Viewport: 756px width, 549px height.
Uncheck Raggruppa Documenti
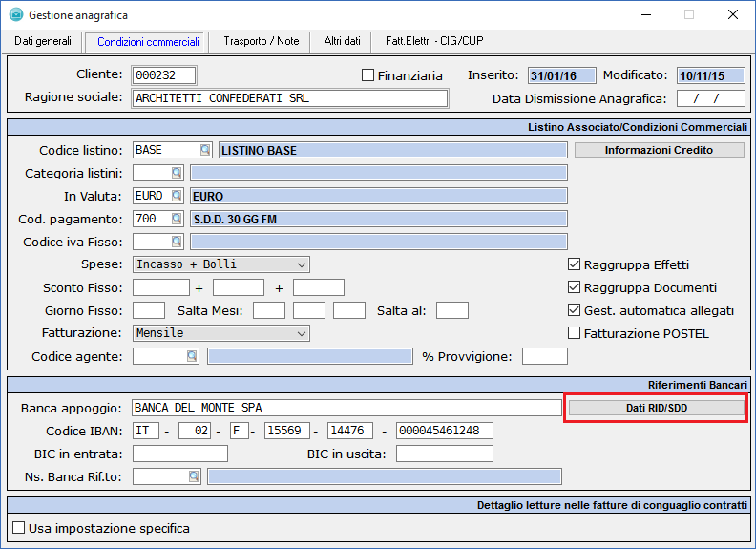(574, 287)
